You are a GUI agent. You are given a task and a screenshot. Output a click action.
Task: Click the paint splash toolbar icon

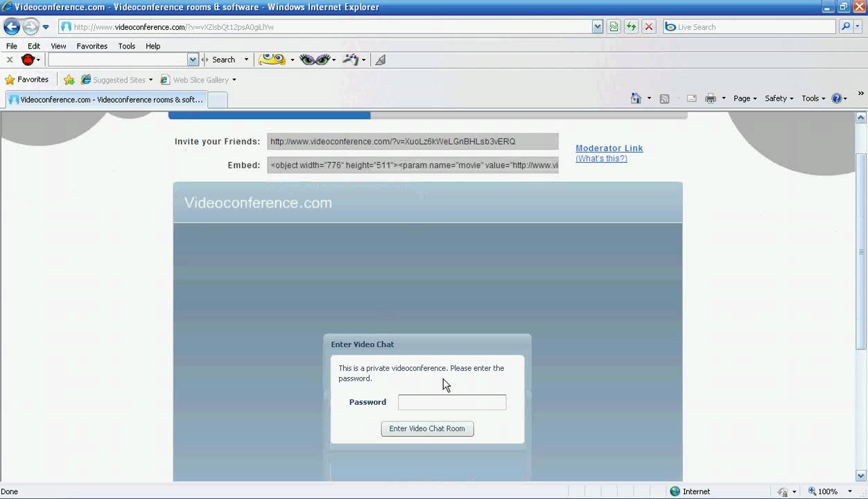coord(351,60)
